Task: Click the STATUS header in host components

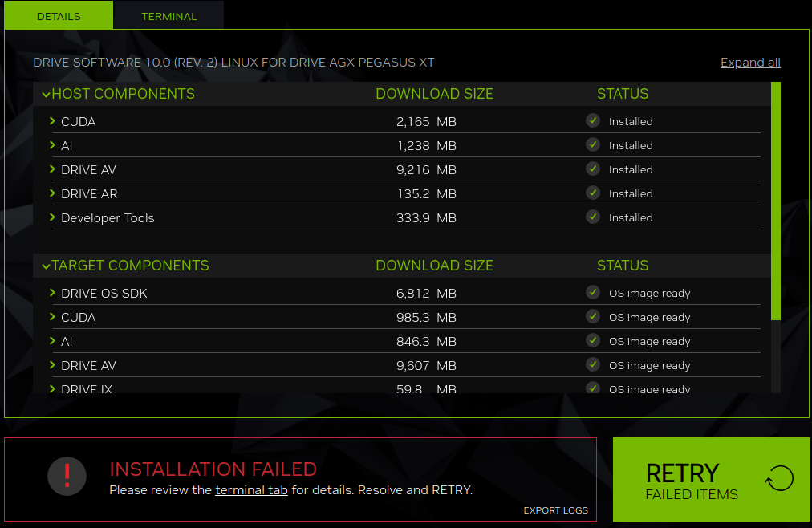Action: [623, 94]
